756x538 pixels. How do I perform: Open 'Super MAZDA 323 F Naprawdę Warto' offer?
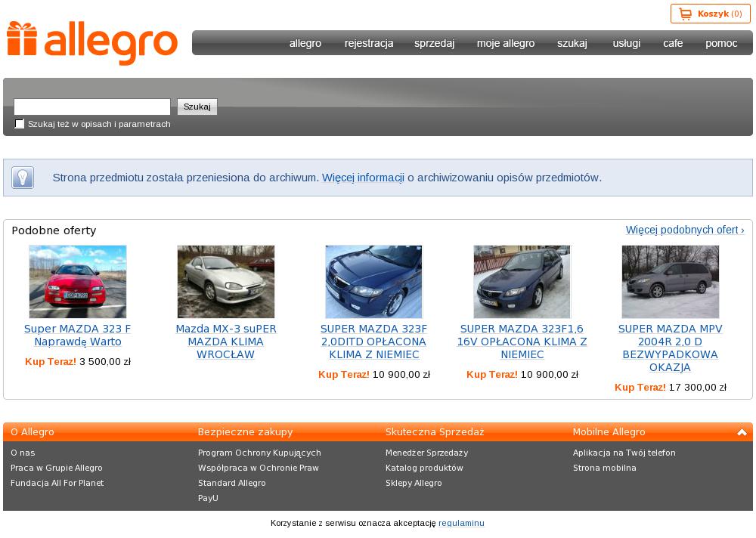click(x=78, y=335)
